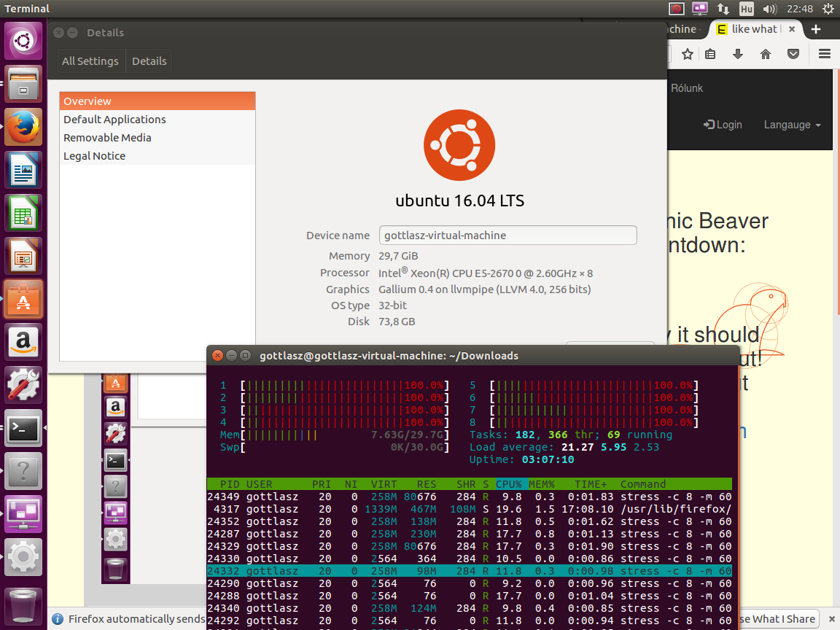840x630 pixels.
Task: Open the Amazon launcher icon
Action: (23, 342)
